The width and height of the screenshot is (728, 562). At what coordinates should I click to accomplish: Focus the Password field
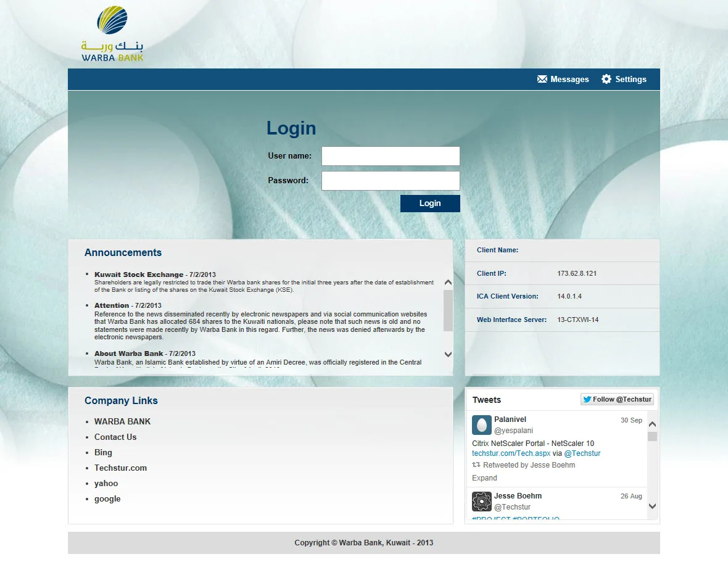click(x=391, y=181)
